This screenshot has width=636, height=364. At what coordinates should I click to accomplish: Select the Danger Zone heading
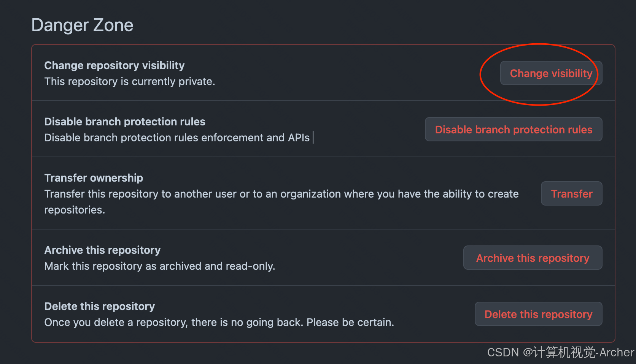click(x=82, y=24)
